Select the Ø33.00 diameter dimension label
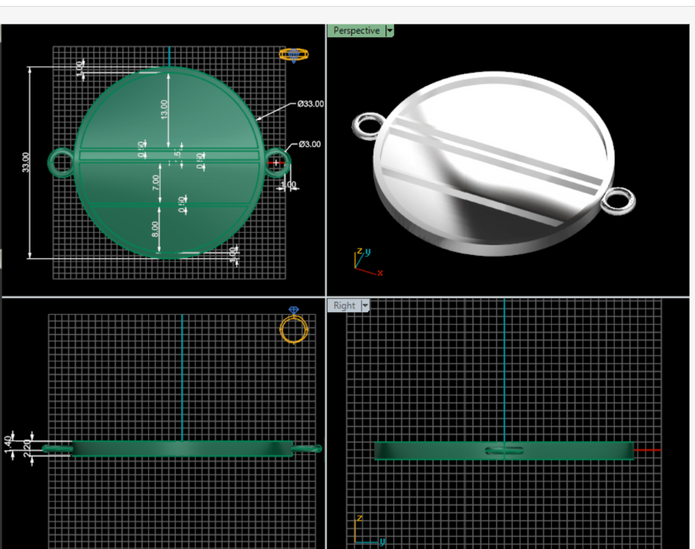This screenshot has height=549, width=695. coord(310,104)
